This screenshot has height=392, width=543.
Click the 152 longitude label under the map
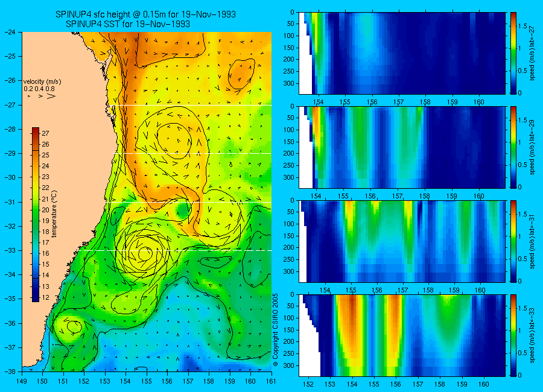[x=84, y=381]
